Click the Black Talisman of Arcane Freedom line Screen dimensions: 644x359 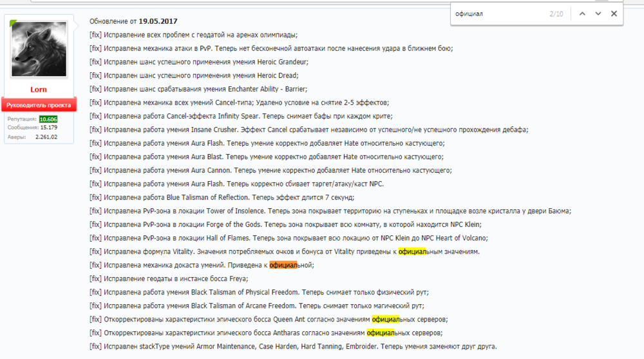[x=257, y=306]
